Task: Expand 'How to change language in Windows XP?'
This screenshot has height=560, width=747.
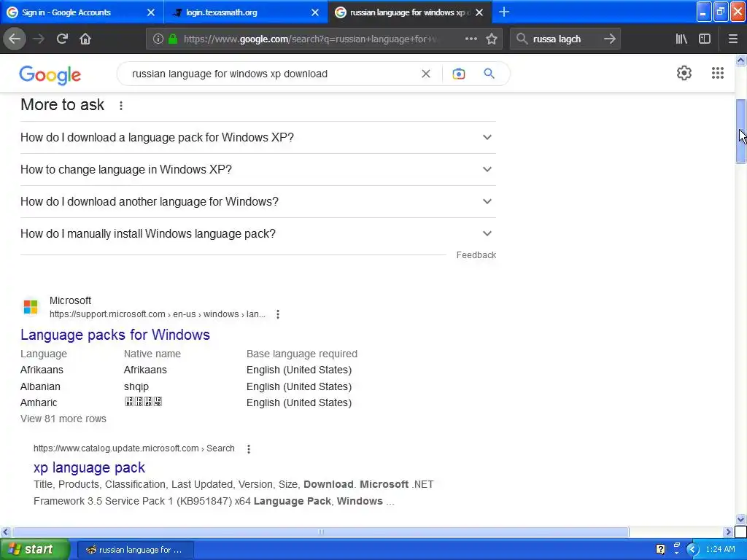Action: point(258,169)
